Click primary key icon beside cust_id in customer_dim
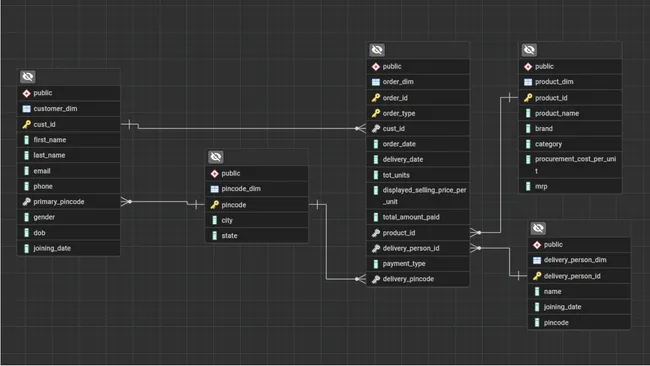This screenshot has height=366, width=650. [27, 124]
